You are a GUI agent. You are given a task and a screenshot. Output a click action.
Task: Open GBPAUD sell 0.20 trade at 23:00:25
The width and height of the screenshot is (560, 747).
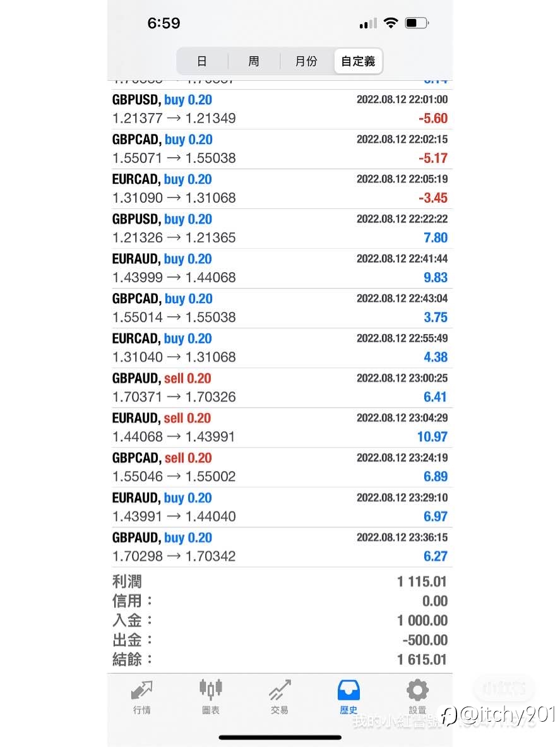pos(280,388)
